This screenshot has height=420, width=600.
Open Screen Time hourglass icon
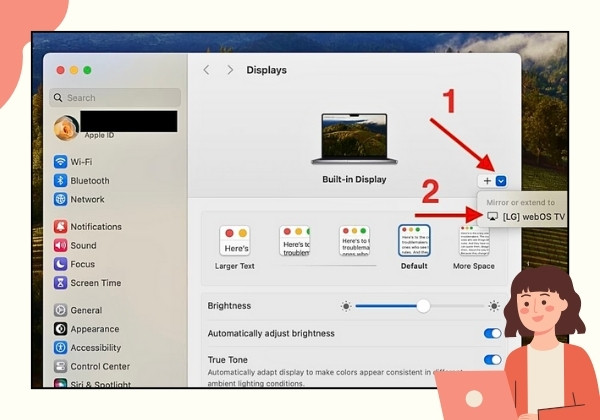pyautogui.click(x=60, y=283)
